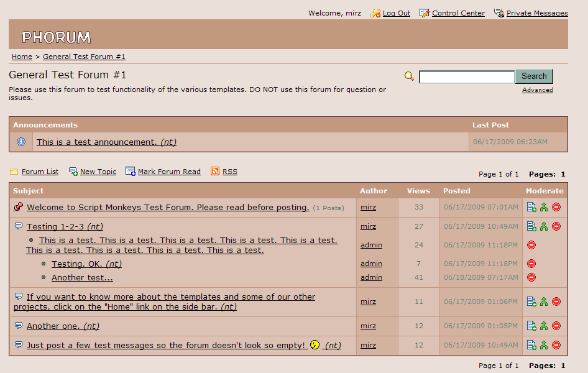This screenshot has height=373, width=588.
Task: Open the long 'This is a test' reply
Action: [182, 245]
